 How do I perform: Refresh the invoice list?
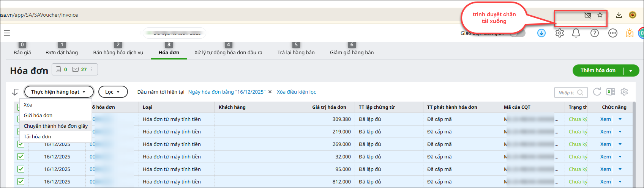click(x=597, y=92)
